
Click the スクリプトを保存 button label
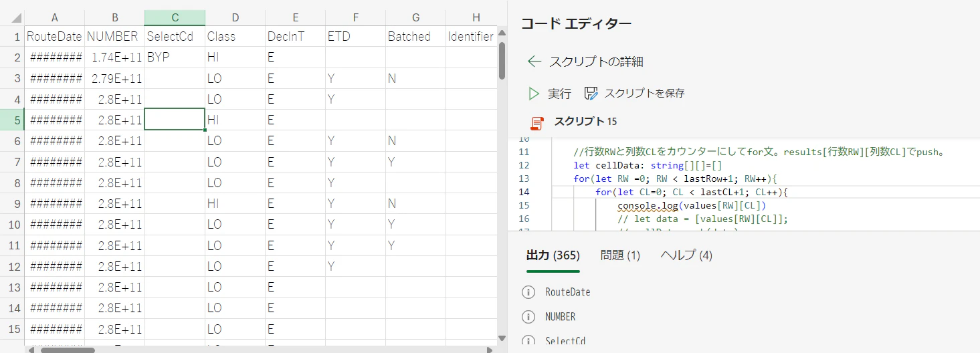click(x=644, y=94)
